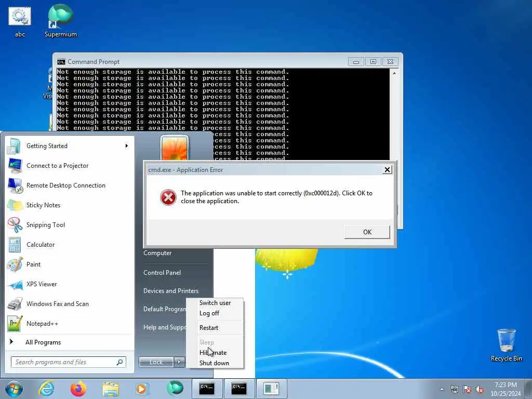Click the red error icon in dialog
Screen dimensions: 532x399
click(x=168, y=197)
